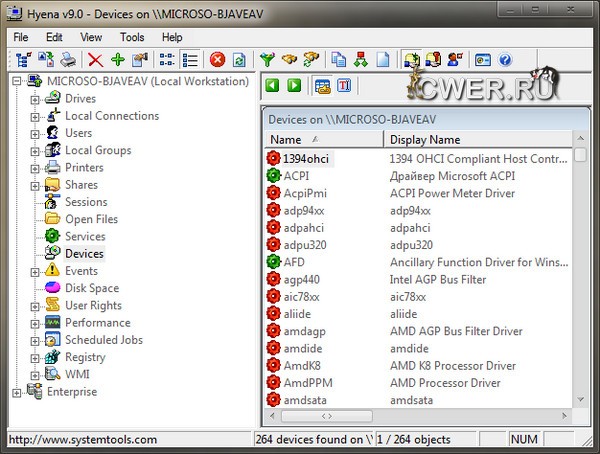Click the green plus add icon

(118, 60)
